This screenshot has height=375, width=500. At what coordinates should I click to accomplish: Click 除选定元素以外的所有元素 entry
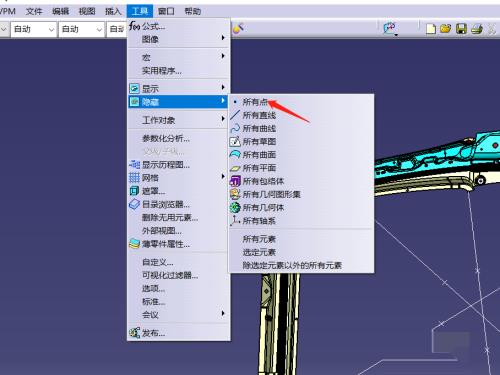292,266
